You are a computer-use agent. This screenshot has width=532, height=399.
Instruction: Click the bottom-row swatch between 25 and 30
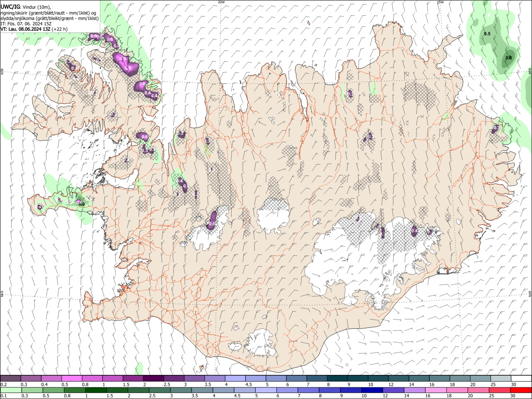click(499, 390)
